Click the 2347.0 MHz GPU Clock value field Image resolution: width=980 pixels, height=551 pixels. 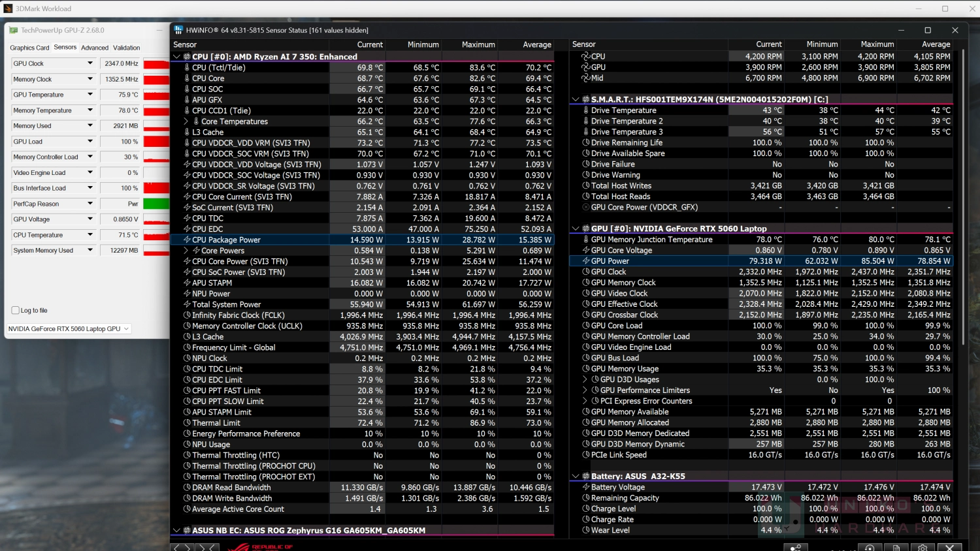[x=121, y=63]
